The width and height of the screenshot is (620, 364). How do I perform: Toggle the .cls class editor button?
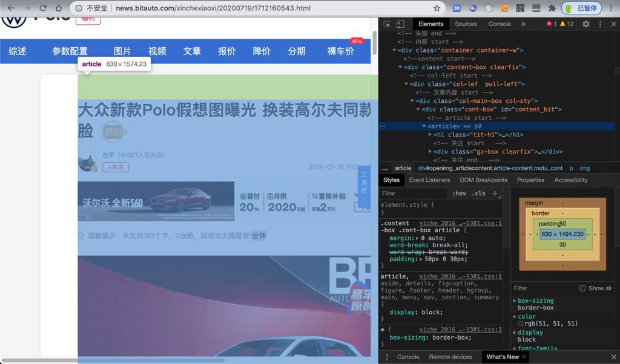tap(478, 193)
